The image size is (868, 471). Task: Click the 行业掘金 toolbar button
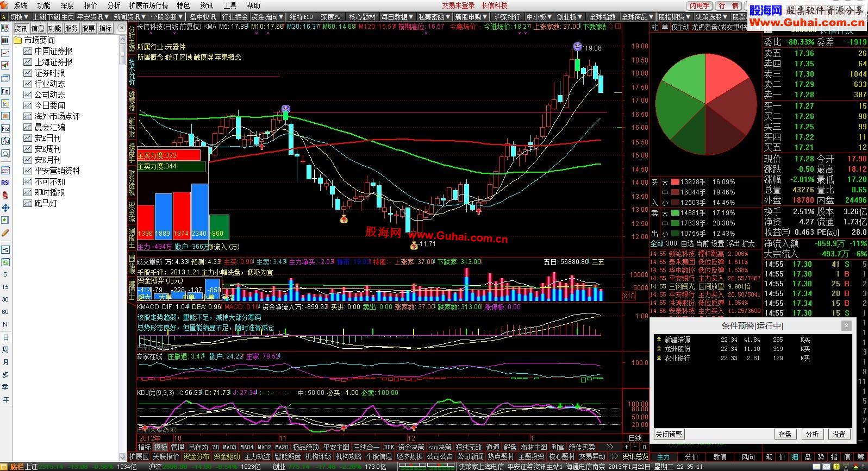(x=235, y=17)
